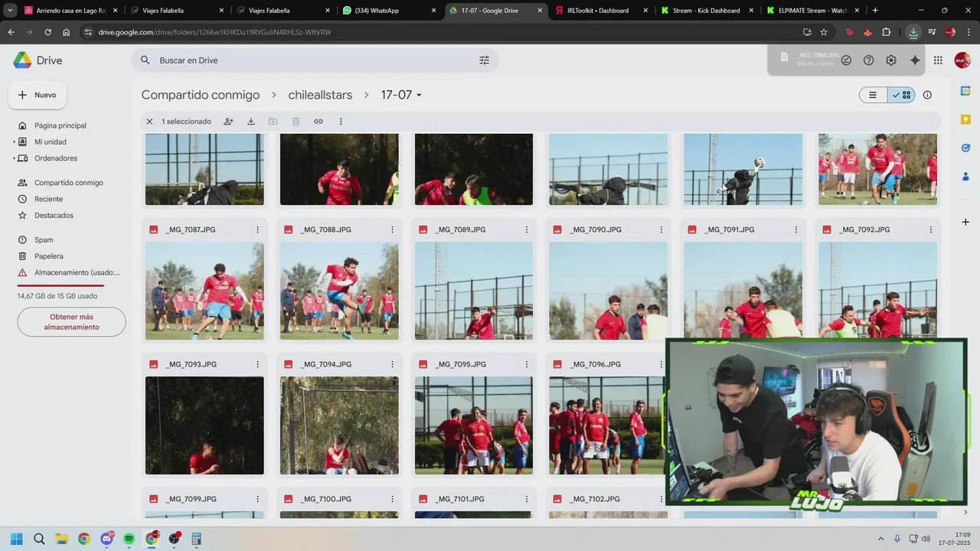This screenshot has height=551, width=980.
Task: Open Spotify from the taskbar
Action: pos(129,539)
